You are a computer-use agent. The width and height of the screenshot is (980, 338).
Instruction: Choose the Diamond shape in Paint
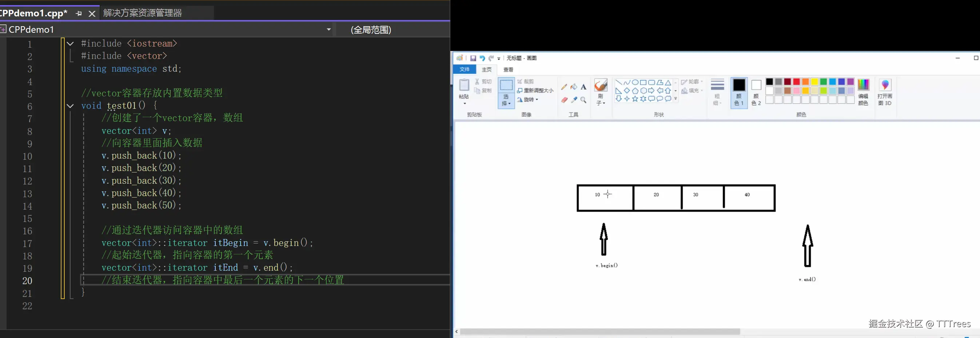pyautogui.click(x=626, y=91)
